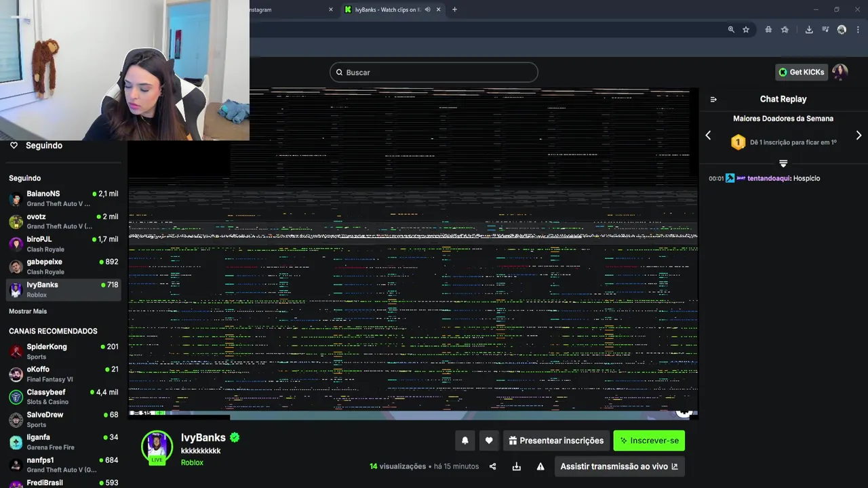Open nanfps1 recommended channel
The height and width of the screenshot is (488, 868).
(x=64, y=465)
